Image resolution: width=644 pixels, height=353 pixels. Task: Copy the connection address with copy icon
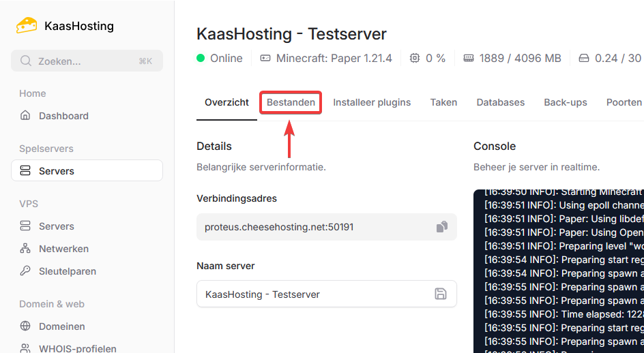441,227
